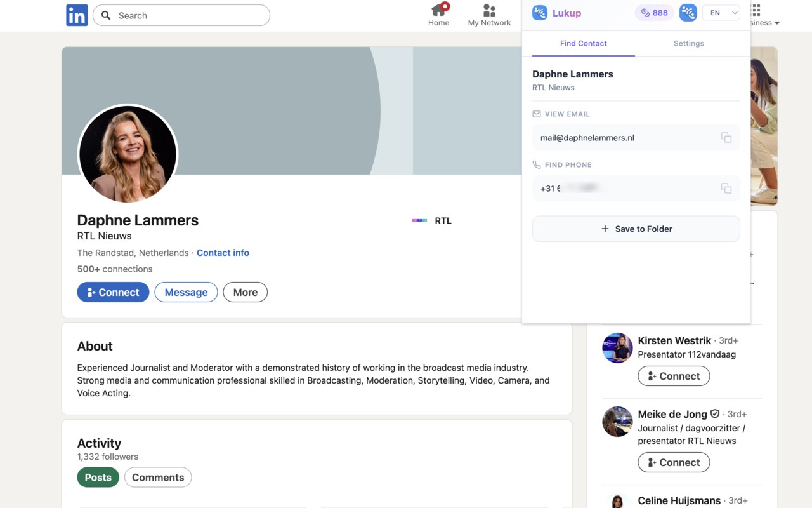Click the blurred phone number field
This screenshot has width=812, height=508.
click(636, 189)
